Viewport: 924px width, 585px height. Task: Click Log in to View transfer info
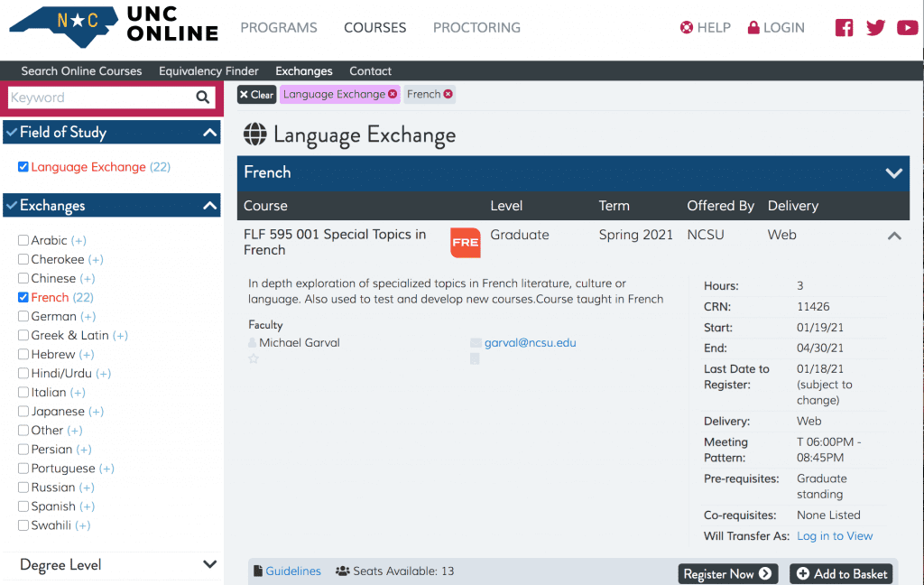click(x=835, y=535)
